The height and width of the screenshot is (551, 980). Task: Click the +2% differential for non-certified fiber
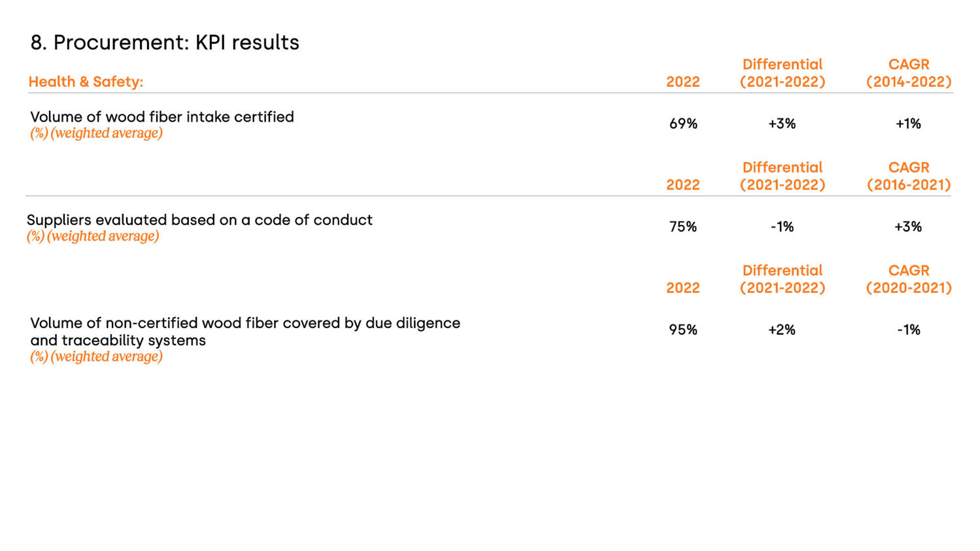(782, 330)
